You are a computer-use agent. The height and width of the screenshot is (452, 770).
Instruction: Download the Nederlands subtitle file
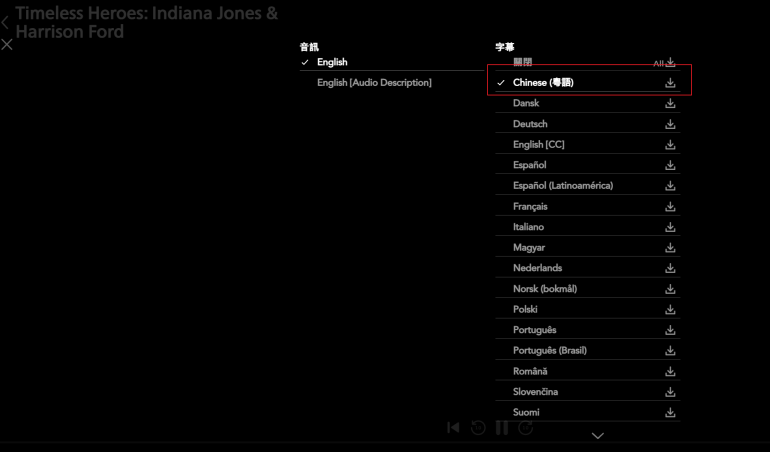pos(670,268)
